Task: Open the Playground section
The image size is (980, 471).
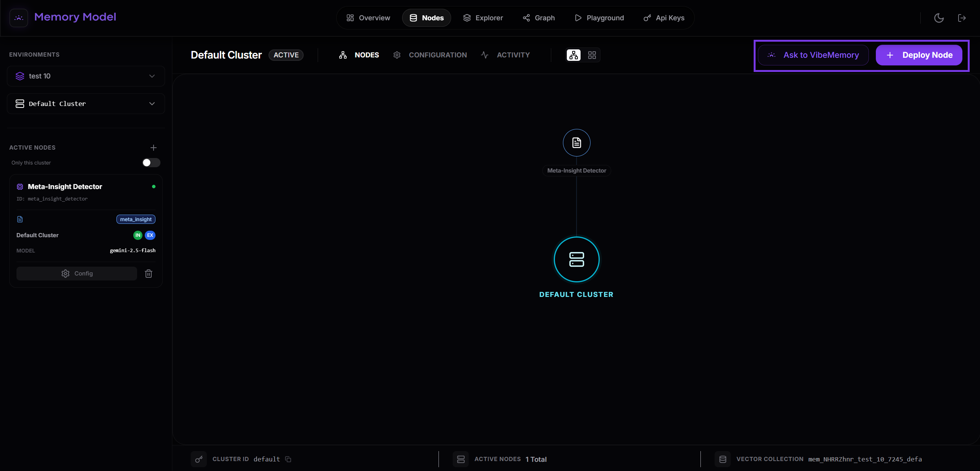Action: [x=599, y=18]
